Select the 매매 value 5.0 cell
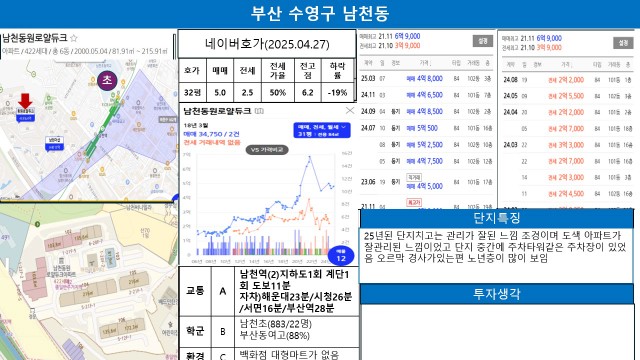 [220, 93]
